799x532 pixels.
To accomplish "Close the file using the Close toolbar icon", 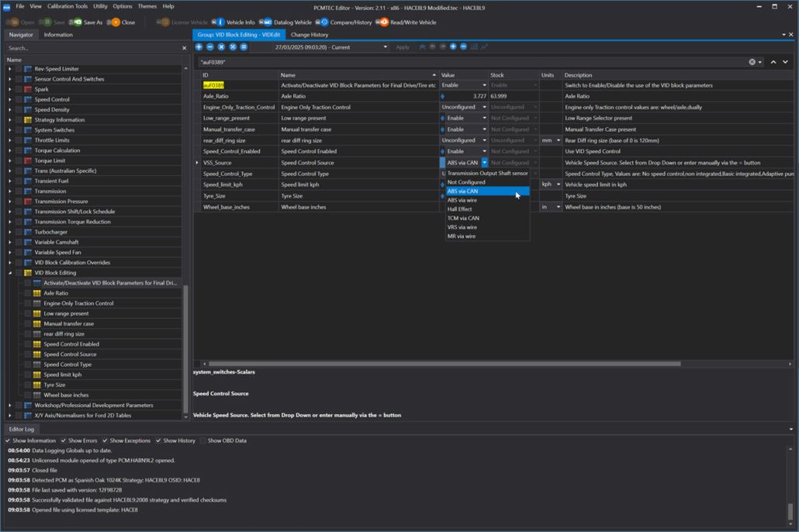I will tap(116, 22).
